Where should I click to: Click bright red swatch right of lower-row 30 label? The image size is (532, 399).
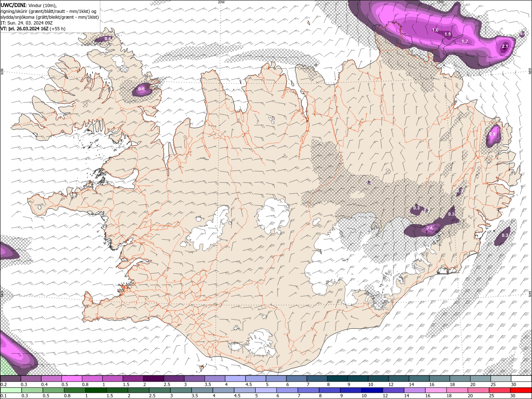pos(521,390)
